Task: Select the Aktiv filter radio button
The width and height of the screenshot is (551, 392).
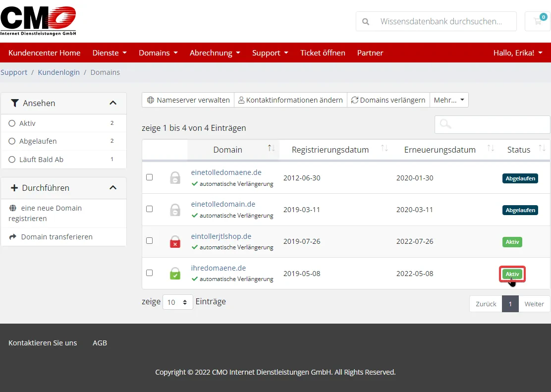Action: tap(12, 123)
